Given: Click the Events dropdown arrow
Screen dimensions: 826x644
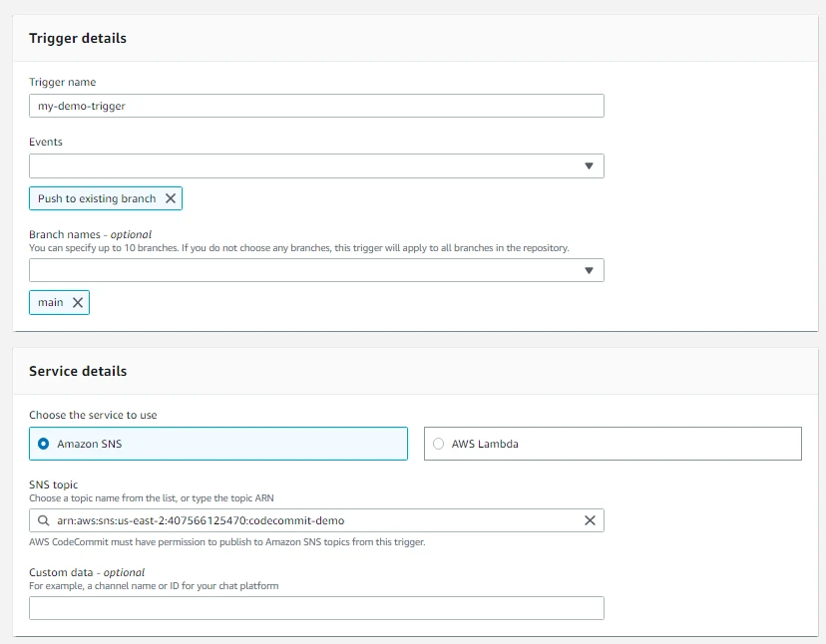Looking at the screenshot, I should [589, 166].
